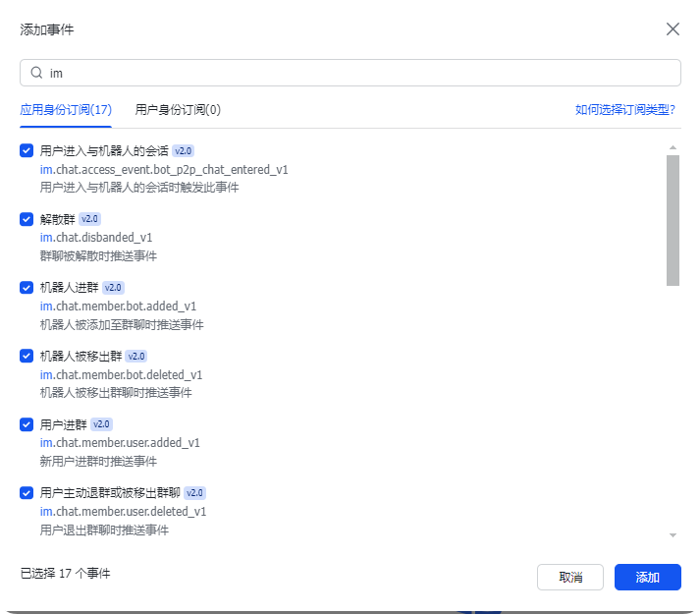Click the v2.0 tag beside 机器人进群
Image resolution: width=700 pixels, height=614 pixels.
pyautogui.click(x=114, y=288)
